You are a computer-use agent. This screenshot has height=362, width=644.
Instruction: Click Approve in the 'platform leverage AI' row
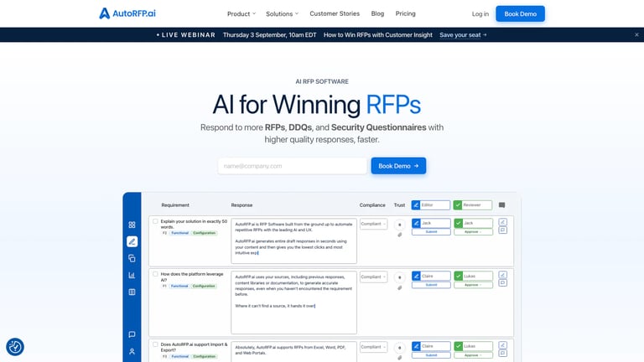[473, 285]
